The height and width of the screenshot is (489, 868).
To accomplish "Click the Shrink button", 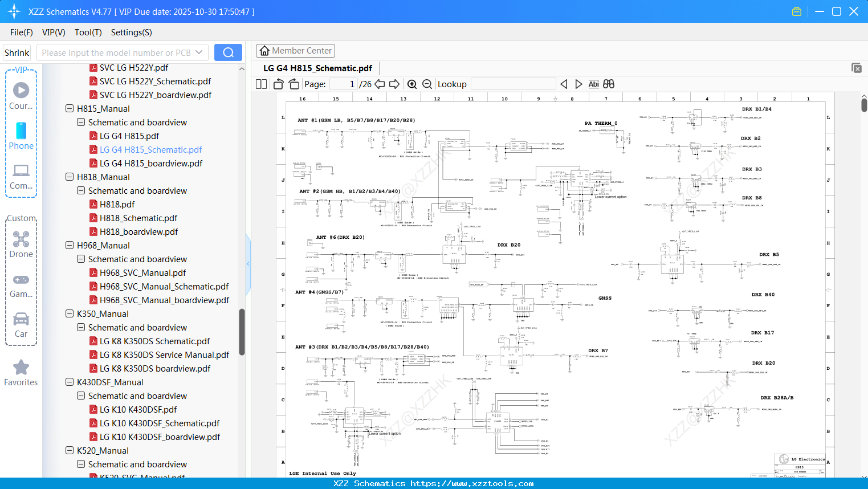I will 17,52.
